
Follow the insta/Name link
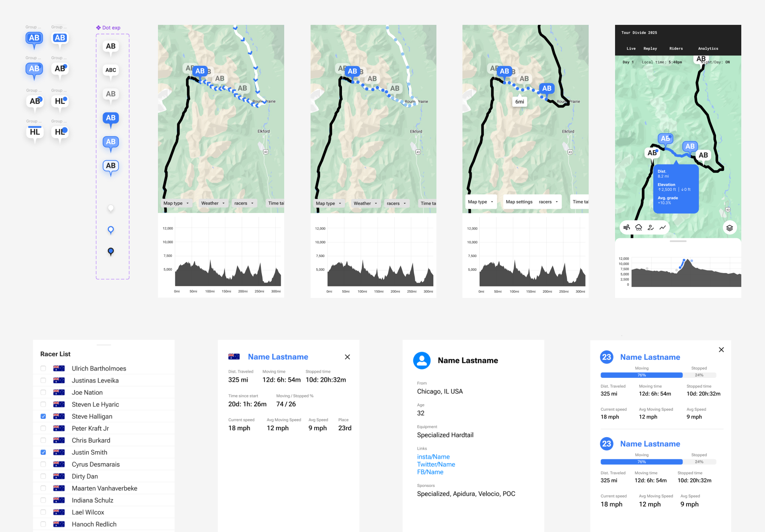tap(433, 457)
